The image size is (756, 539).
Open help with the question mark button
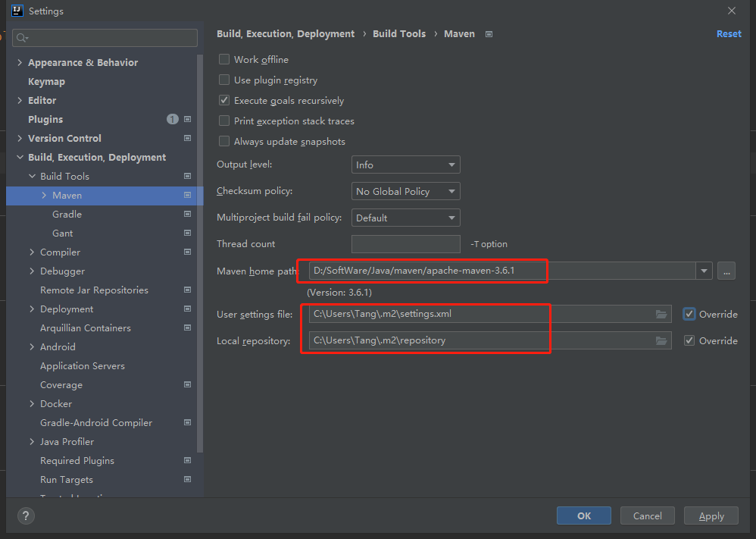click(x=26, y=515)
